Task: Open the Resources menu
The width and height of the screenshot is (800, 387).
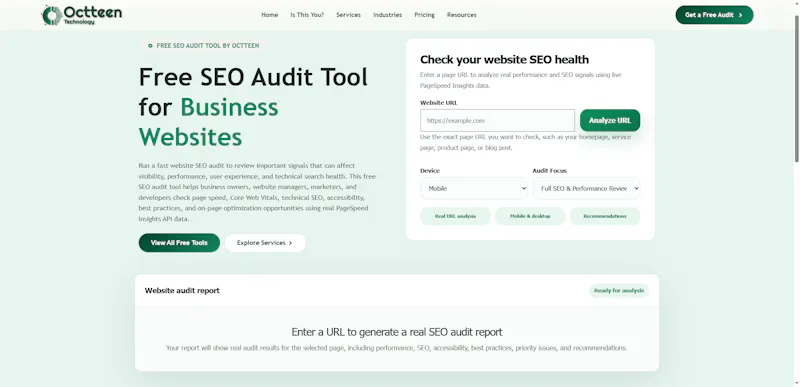Action: pyautogui.click(x=462, y=15)
